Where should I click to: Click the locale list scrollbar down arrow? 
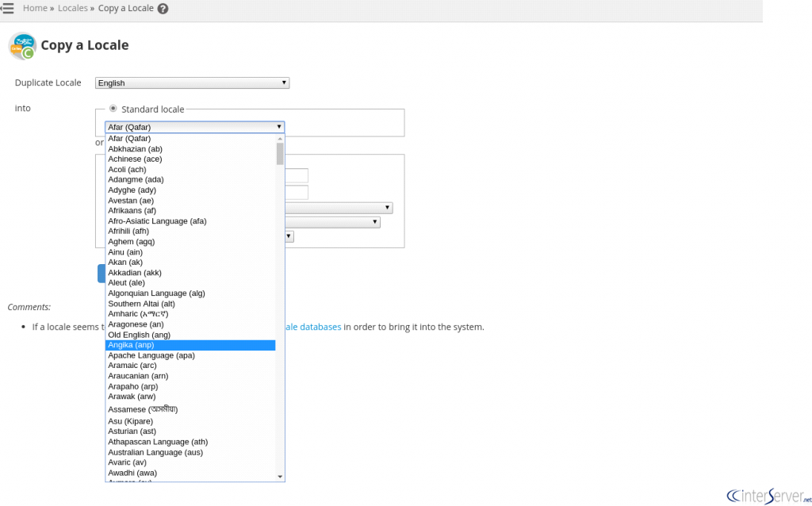point(280,477)
